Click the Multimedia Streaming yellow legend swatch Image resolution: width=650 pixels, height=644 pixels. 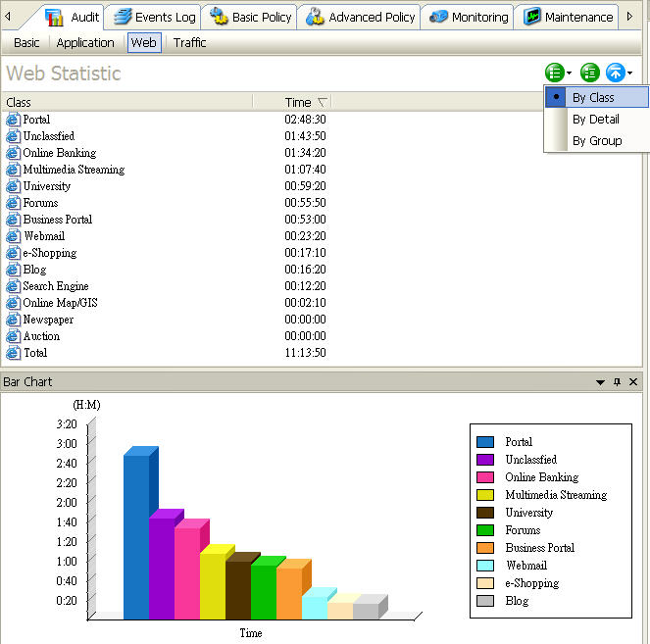485,495
